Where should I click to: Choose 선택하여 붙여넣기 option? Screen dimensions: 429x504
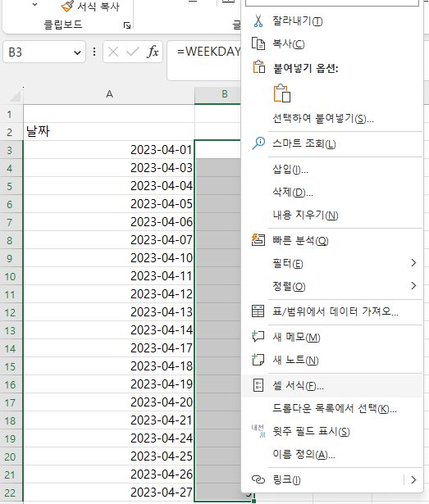click(323, 119)
